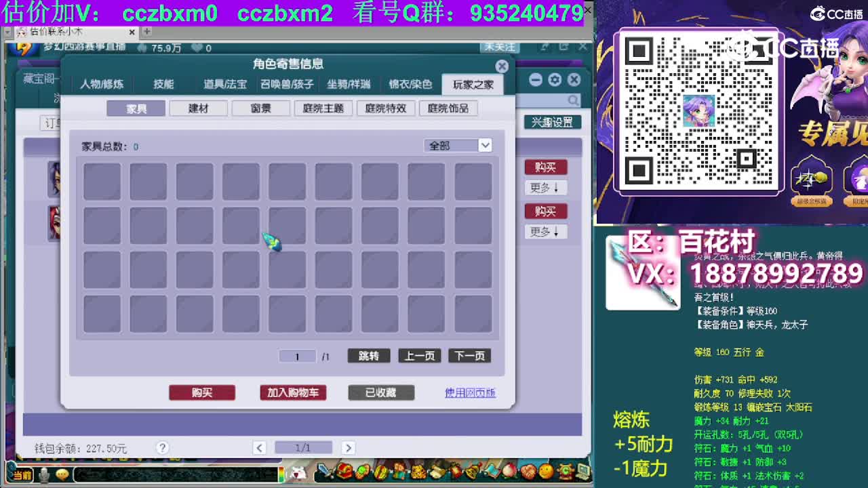Image resolution: width=868 pixels, height=488 pixels.
Task: Open the 全部 filter dropdown
Action: click(457, 146)
